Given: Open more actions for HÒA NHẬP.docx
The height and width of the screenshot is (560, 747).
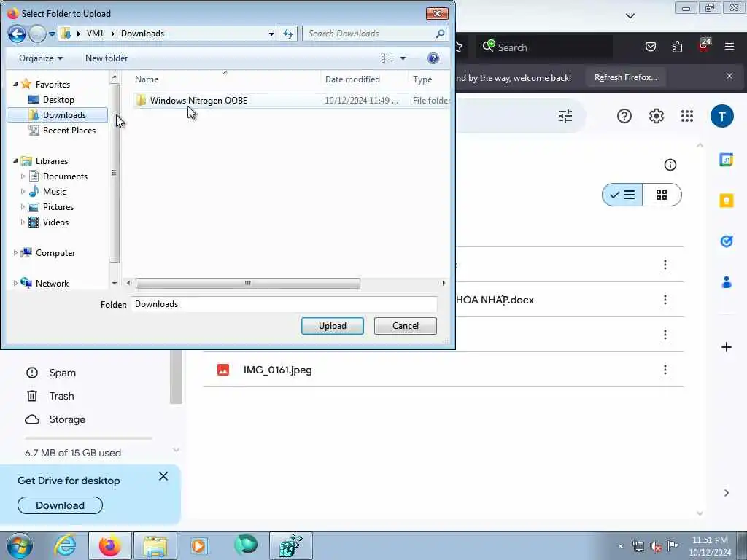Looking at the screenshot, I should coord(665,300).
